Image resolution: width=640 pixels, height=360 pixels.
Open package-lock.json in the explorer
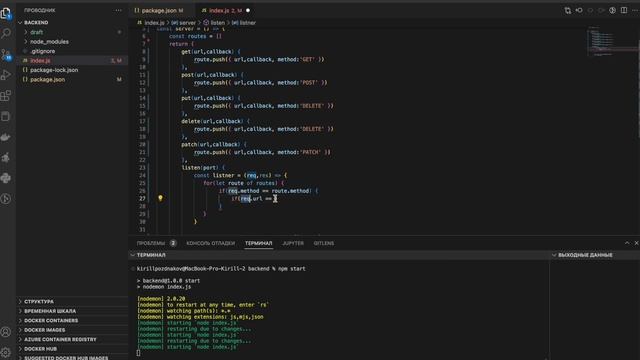point(72,70)
